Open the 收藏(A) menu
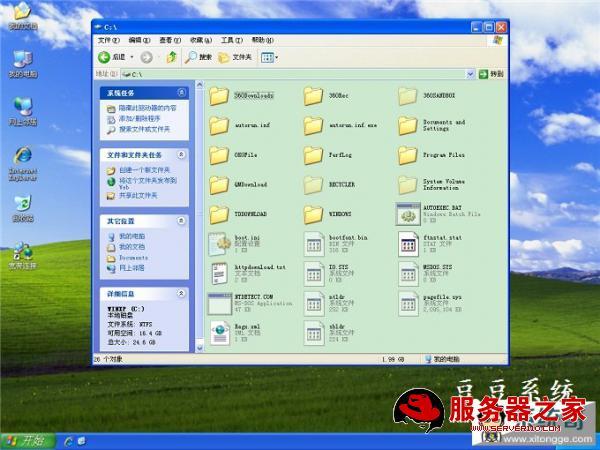Screen dimensions: 600x450 [201, 40]
